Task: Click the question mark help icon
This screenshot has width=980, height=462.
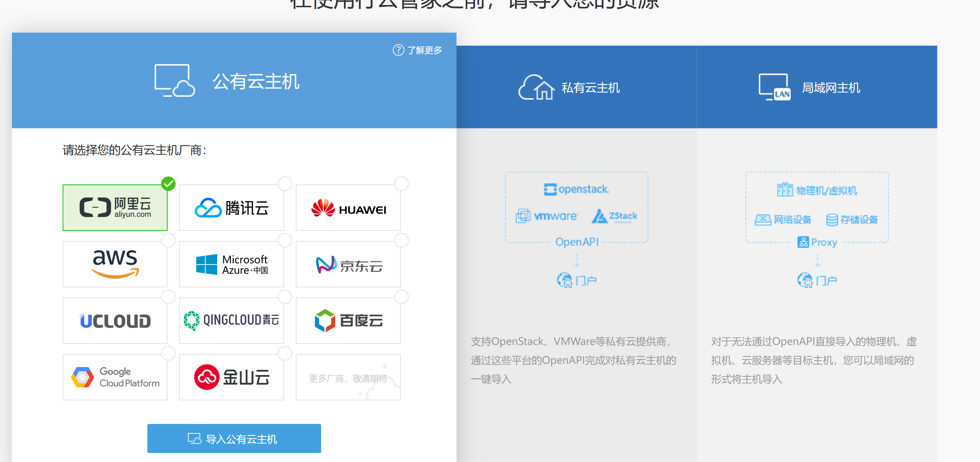Action: tap(398, 50)
